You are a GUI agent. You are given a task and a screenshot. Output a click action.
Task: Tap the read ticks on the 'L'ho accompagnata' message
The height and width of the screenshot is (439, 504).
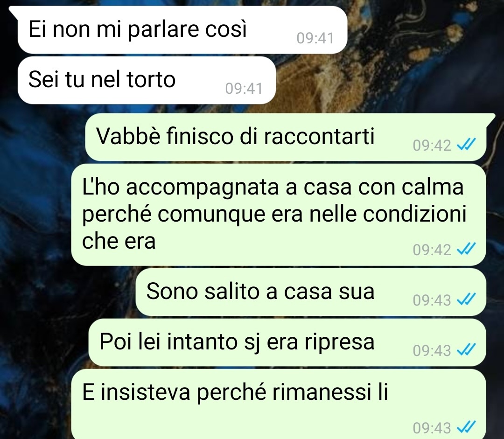click(x=466, y=250)
